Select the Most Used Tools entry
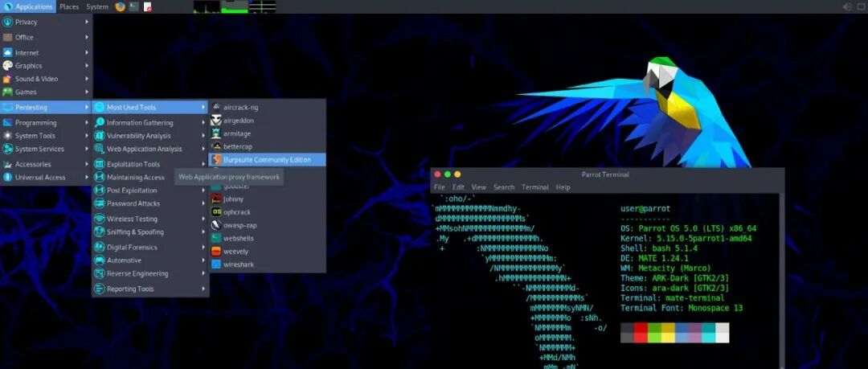868x369 pixels. (150, 107)
